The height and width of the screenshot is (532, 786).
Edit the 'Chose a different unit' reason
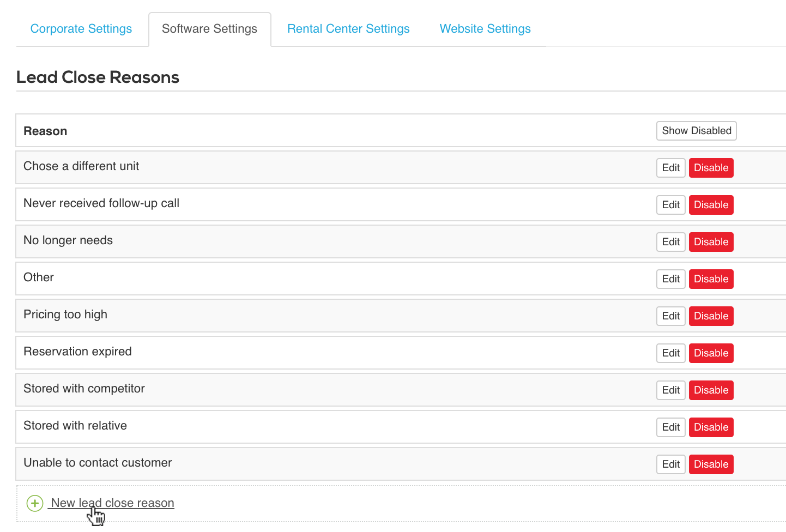click(670, 167)
